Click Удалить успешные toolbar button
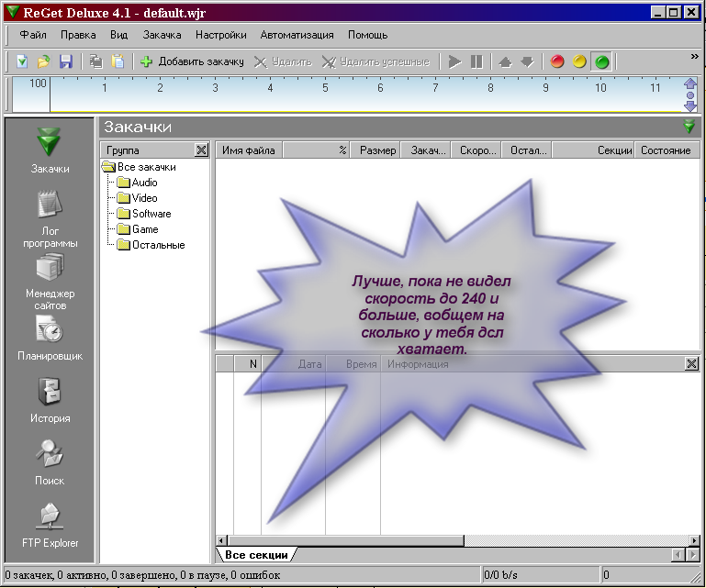706x588 pixels. (376, 61)
